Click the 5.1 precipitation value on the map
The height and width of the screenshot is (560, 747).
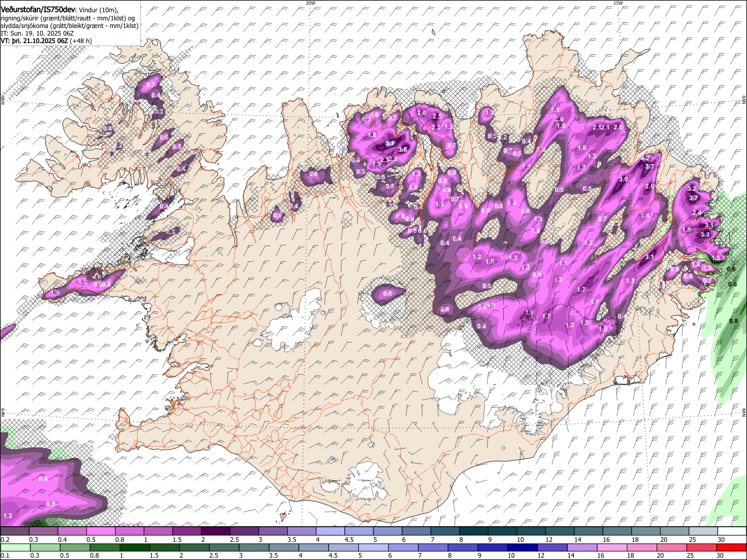tap(390, 143)
